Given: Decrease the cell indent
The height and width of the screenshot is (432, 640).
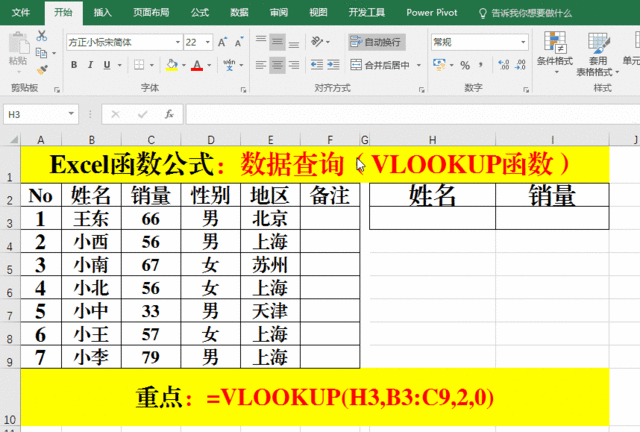Looking at the screenshot, I should pos(317,65).
